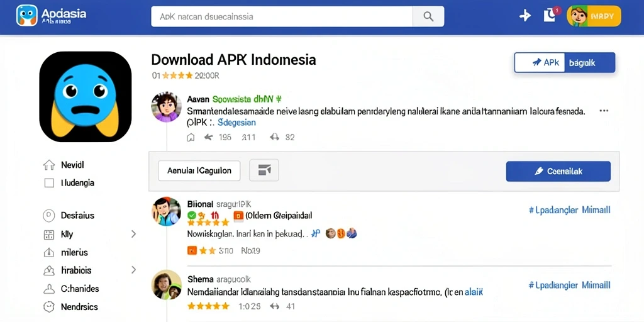Viewport: 644px width, 322px height.
Task: Click the star rating under the app title
Action: 178,75
